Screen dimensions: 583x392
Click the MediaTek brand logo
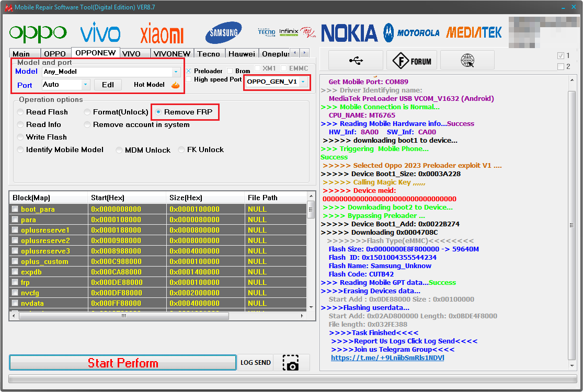click(x=474, y=32)
